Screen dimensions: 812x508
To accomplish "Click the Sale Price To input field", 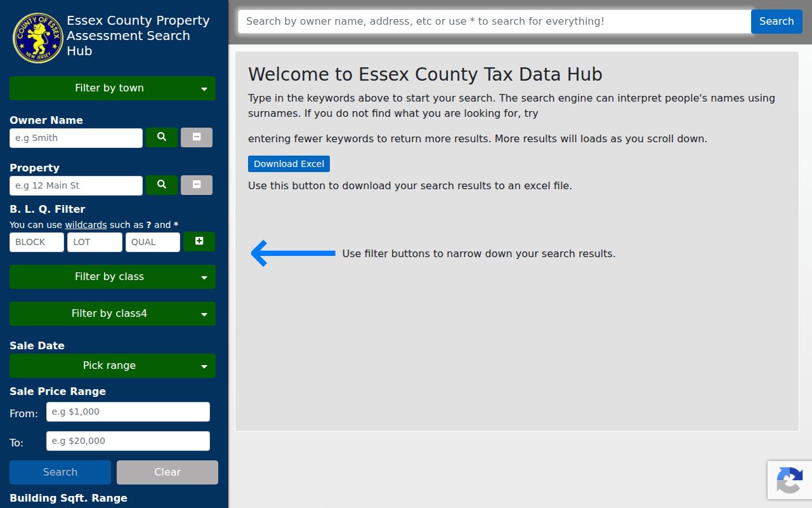I will (x=128, y=441).
